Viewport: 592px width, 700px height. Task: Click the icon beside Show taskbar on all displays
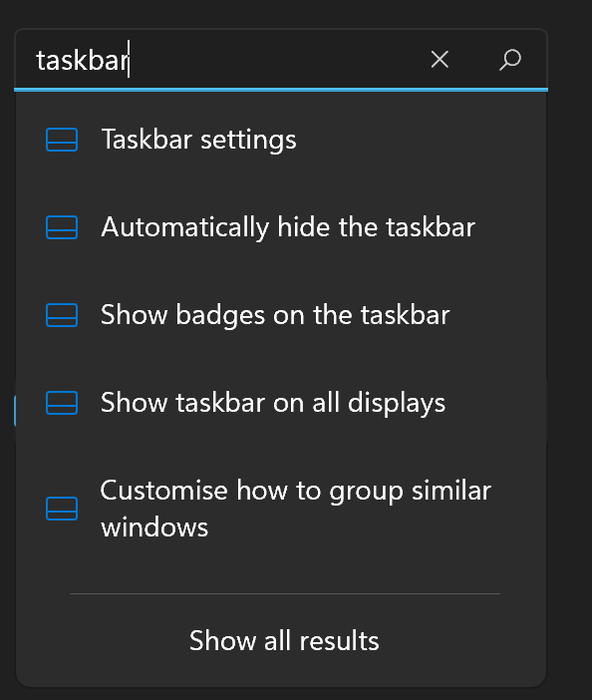pos(62,403)
